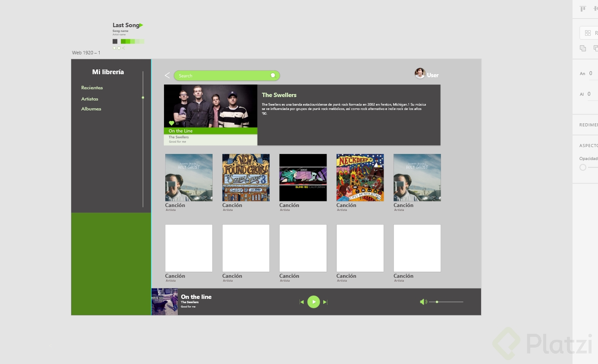The height and width of the screenshot is (364, 598).
Task: Click the album art in the player bar
Action: [164, 301]
